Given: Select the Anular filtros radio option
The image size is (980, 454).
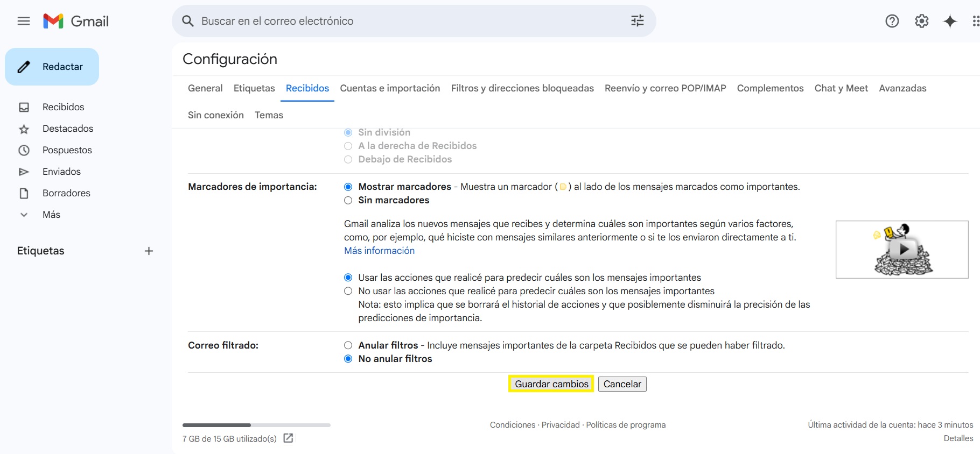Looking at the screenshot, I should (348, 345).
